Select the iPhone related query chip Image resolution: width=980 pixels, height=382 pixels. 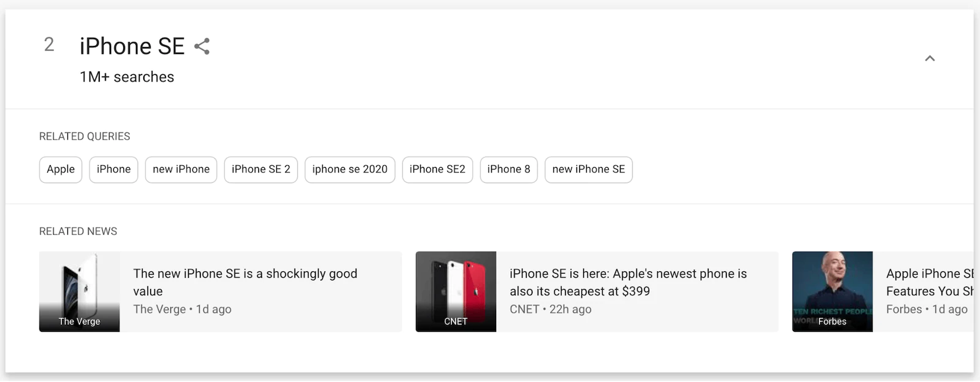tap(113, 170)
